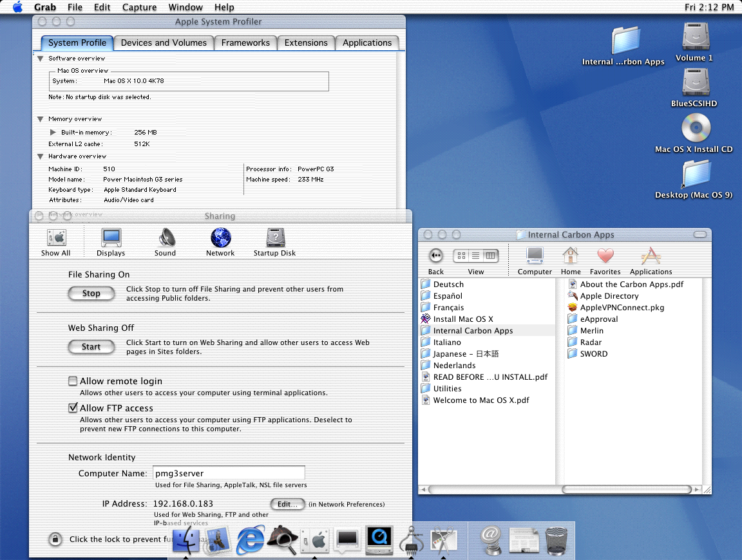Open Finder from the Dock

186,540
